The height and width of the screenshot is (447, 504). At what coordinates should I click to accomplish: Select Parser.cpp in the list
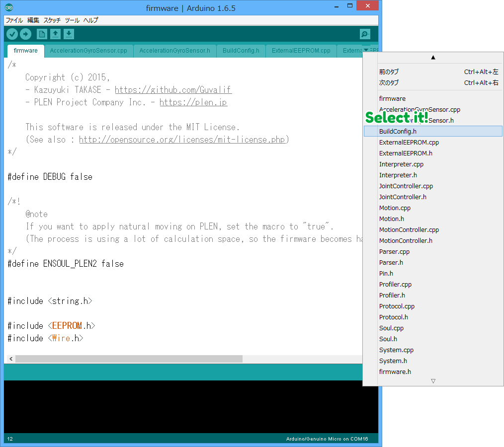(x=433, y=251)
